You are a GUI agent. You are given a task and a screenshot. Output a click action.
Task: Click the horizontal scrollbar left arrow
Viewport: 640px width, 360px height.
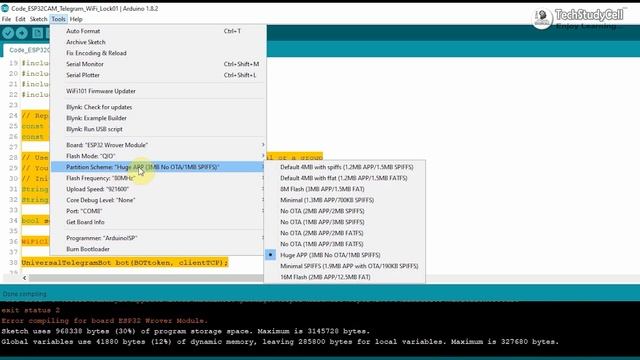(x=24, y=278)
